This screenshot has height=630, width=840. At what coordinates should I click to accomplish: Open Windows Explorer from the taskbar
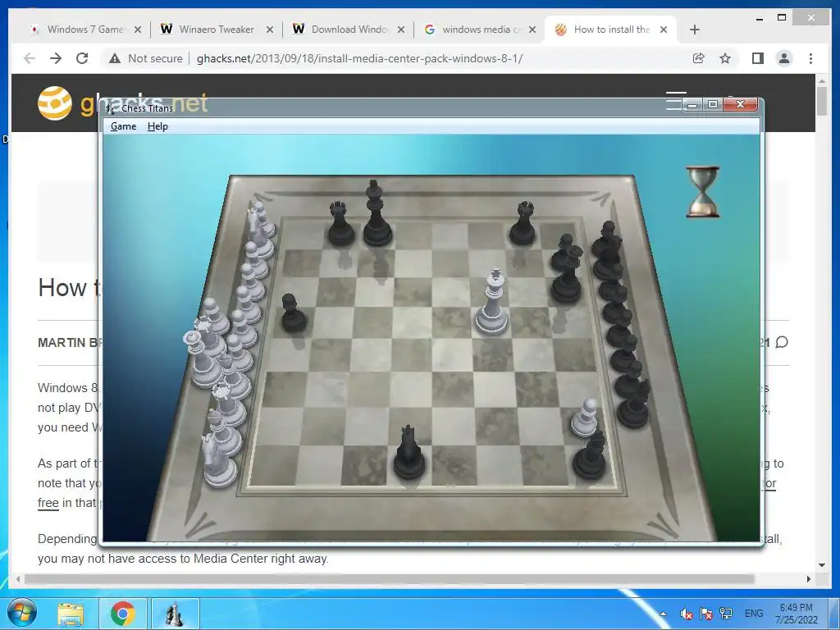coord(71,614)
